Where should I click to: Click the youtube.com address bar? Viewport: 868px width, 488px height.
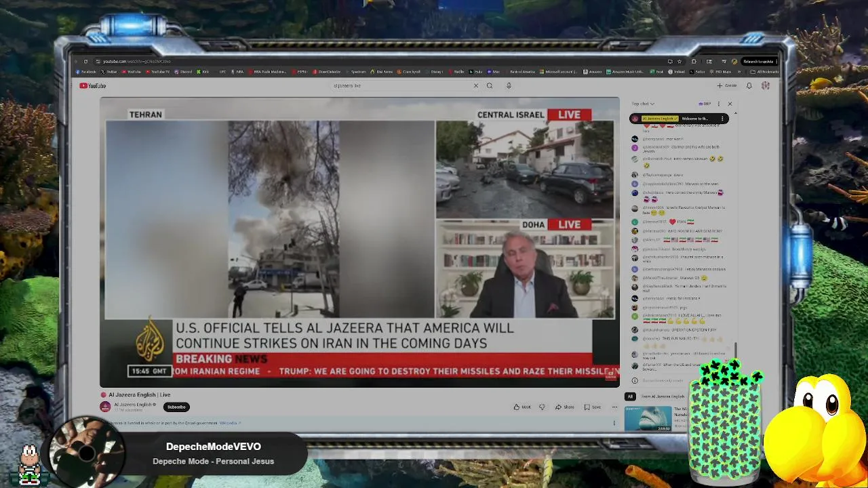click(x=380, y=61)
